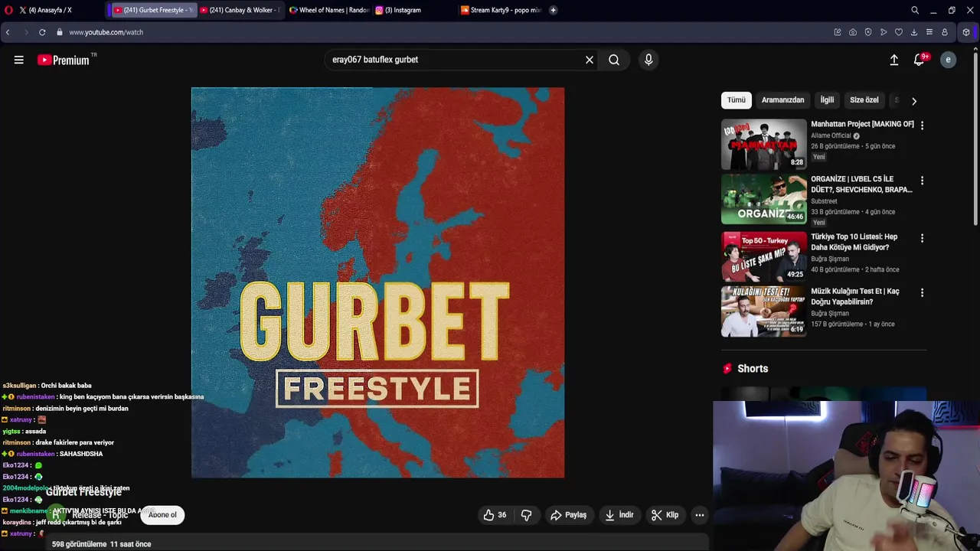
Task: Open Müzik Kulağını Test Et video title
Action: click(x=855, y=296)
